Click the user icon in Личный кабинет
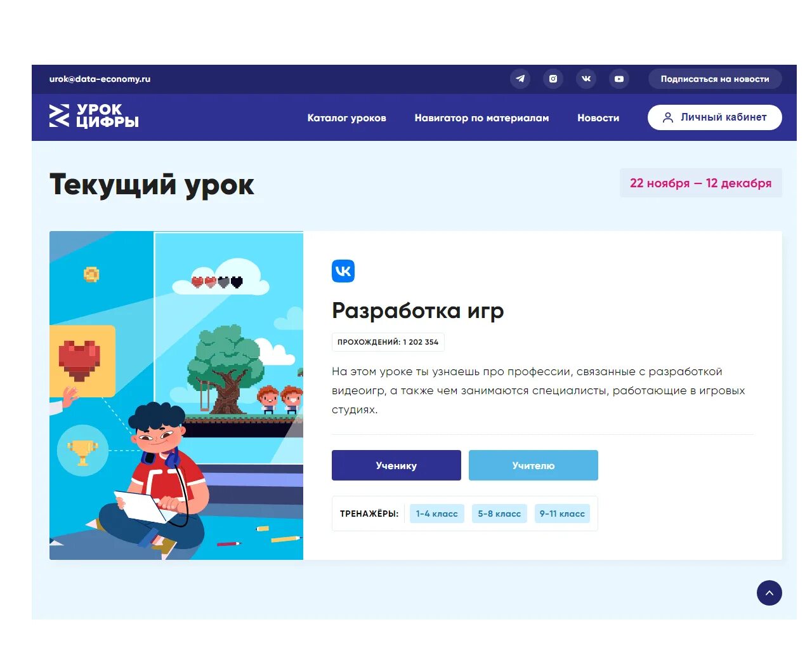This screenshot has height=650, width=812. point(667,117)
